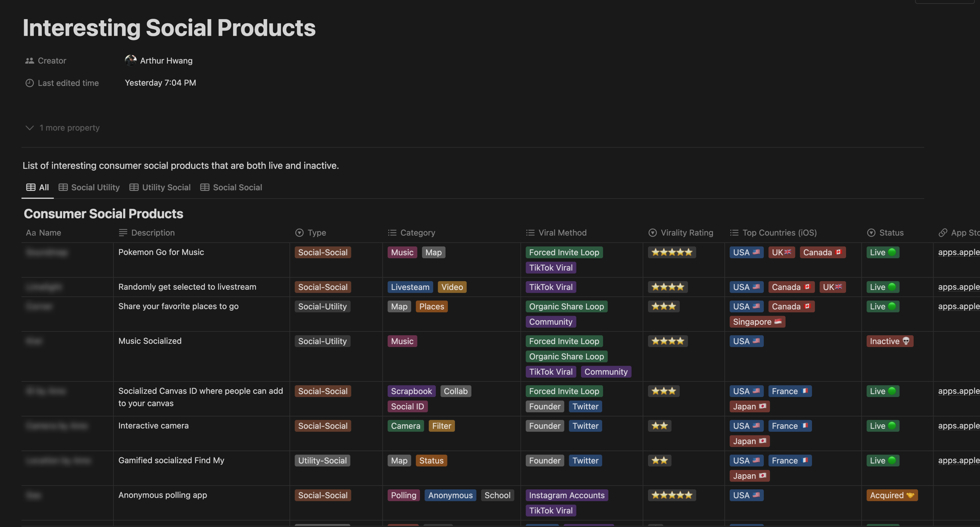Click the Status column select icon
The height and width of the screenshot is (527, 980).
click(x=871, y=233)
